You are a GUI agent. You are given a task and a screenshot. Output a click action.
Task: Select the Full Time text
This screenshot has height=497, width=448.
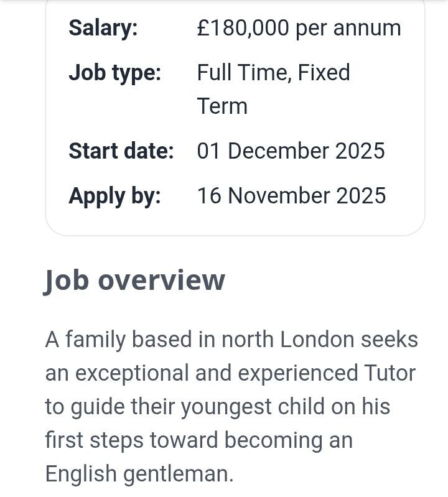[242, 73]
